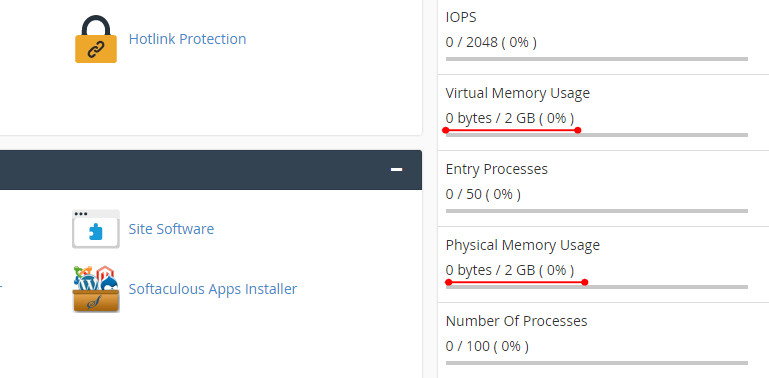Click the Virtual Memory Usage progress bar
Viewport: 769px width, 378px height.
597,135
